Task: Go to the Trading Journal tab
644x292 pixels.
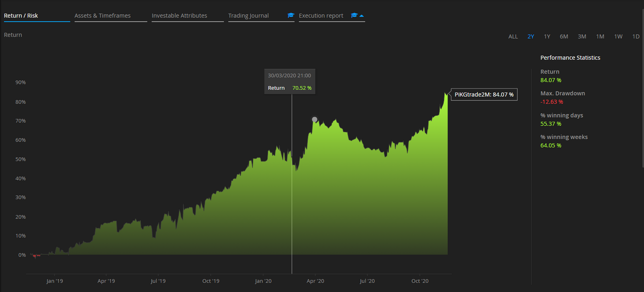Action: [x=248, y=15]
